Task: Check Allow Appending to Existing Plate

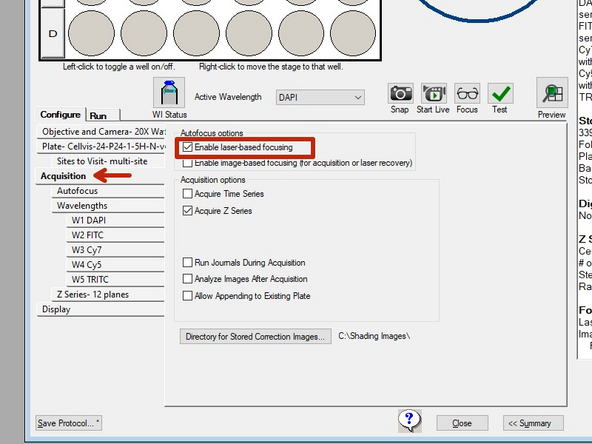Action: point(188,296)
